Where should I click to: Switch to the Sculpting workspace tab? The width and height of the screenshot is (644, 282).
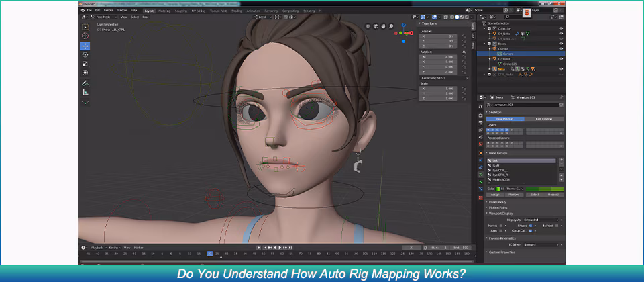point(180,11)
